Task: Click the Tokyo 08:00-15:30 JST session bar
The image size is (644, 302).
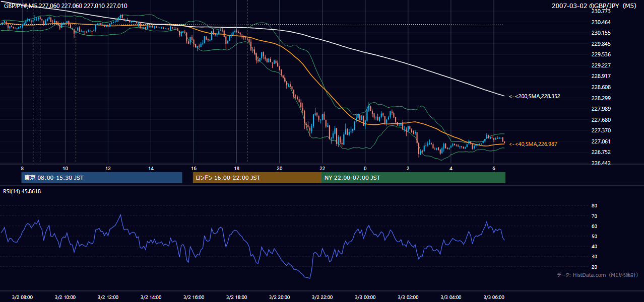Action: (x=102, y=178)
